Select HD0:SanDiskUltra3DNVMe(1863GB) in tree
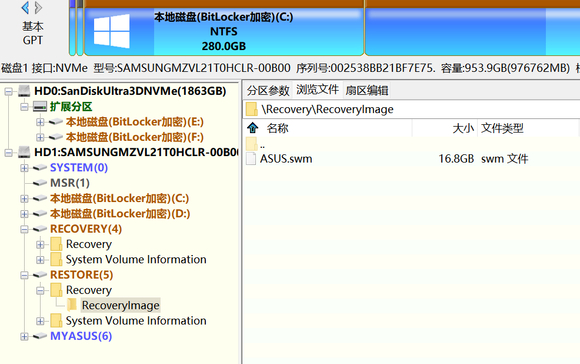This screenshot has width=580, height=364. [x=130, y=91]
